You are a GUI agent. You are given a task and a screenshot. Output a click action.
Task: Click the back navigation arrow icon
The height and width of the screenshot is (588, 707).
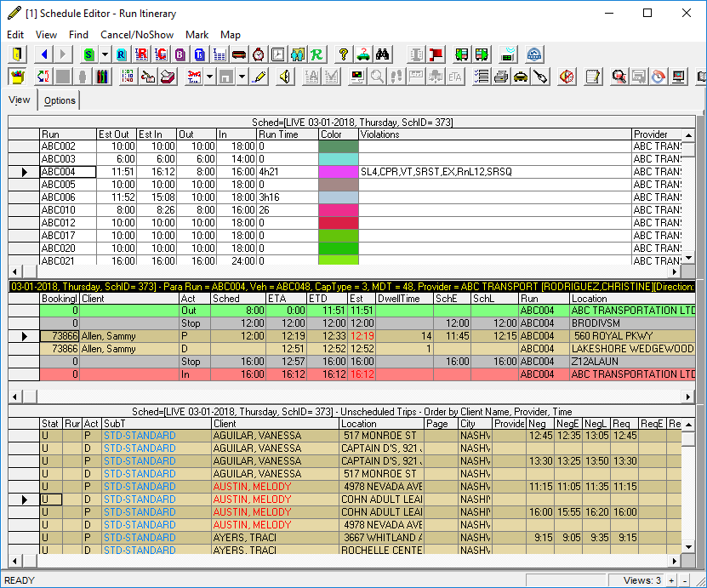[43, 54]
